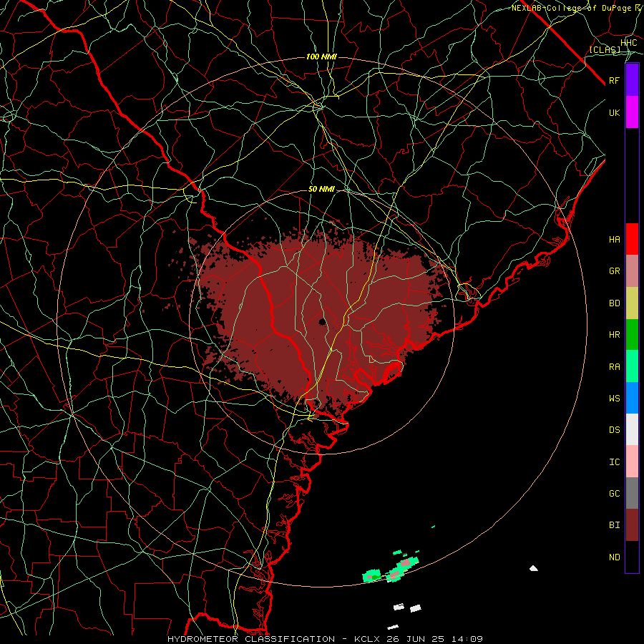The image size is (644, 644).
Task: Click the DS legend label
Action: tap(614, 430)
